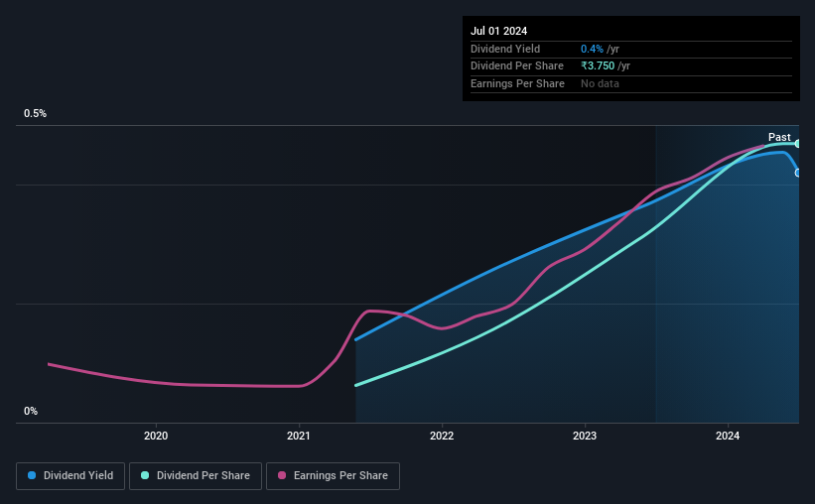Click the teal Dividend Per Share legend dot

(145, 475)
